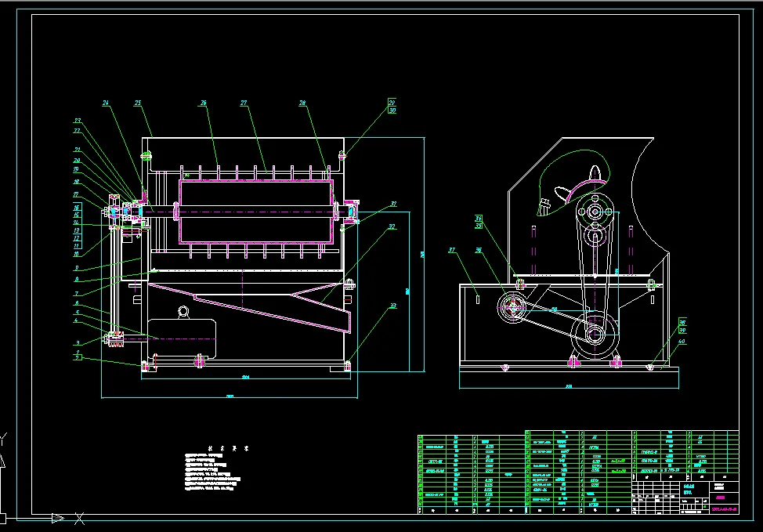
Task: Click part callout number 3
Action: coord(78,342)
